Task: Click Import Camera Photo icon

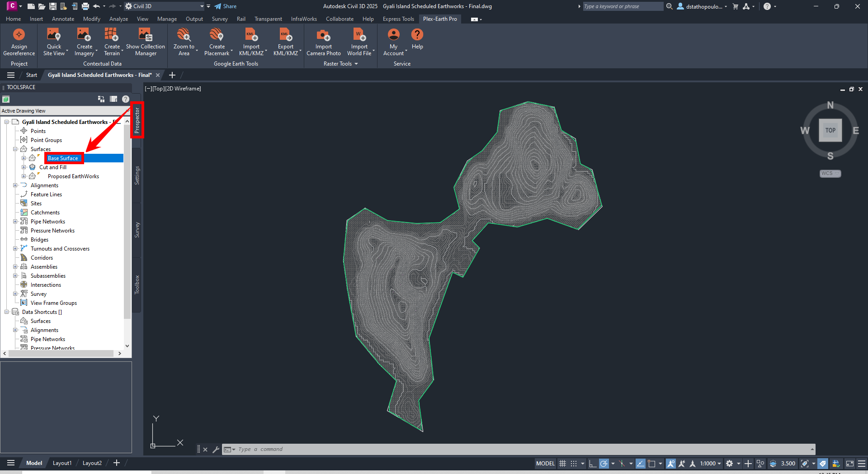Action: (323, 35)
